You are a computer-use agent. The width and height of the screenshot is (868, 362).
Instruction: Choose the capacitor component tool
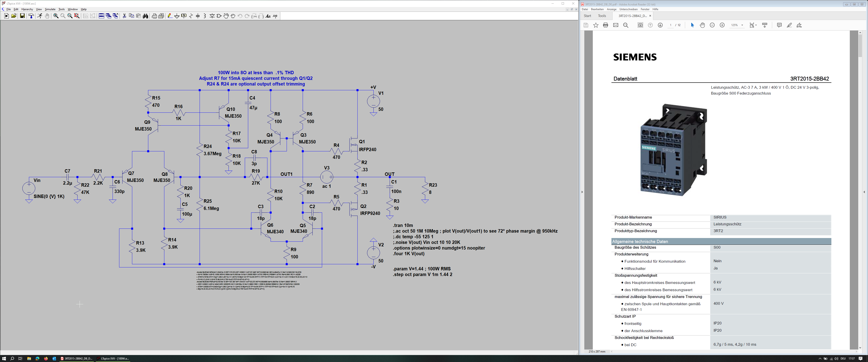point(198,16)
